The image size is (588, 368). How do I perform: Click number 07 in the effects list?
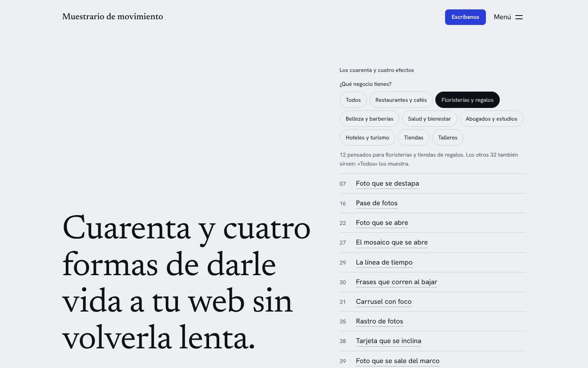coord(343,184)
